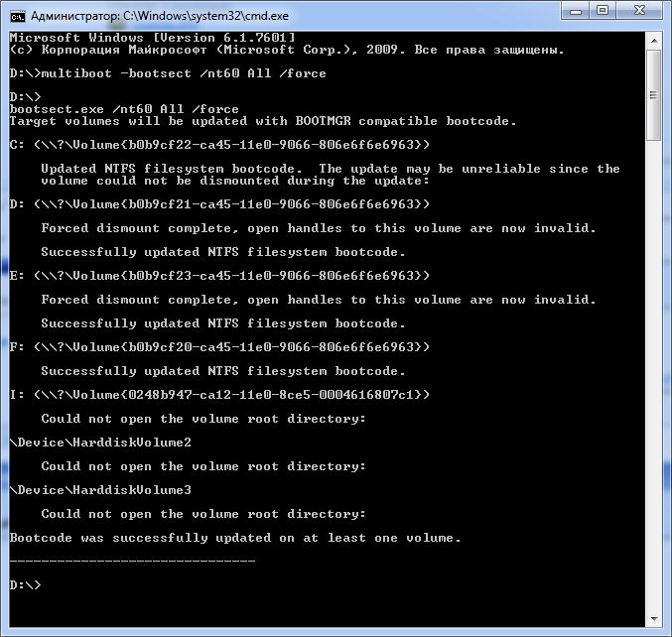
Task: Minimize the command prompt window
Action: click(x=575, y=11)
